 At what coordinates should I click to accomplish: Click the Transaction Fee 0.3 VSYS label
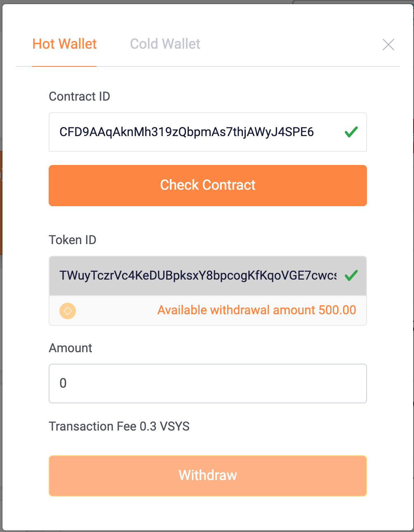click(x=119, y=426)
